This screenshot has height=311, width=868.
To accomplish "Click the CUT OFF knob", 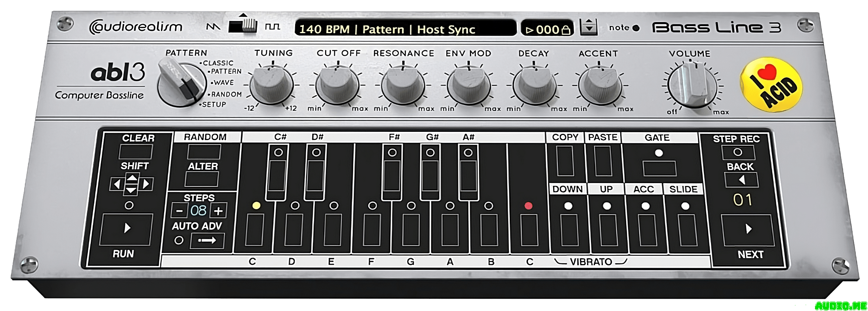I will click(x=337, y=84).
